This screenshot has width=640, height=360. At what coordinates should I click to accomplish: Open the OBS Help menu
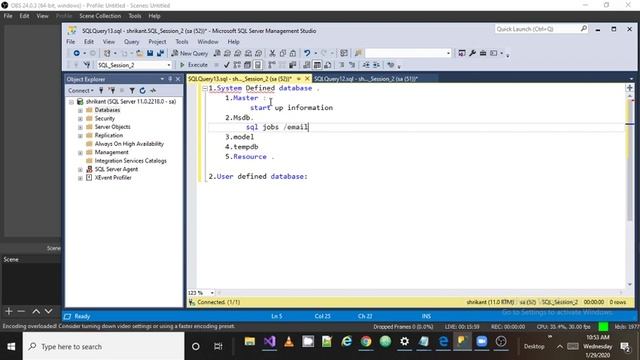pyautogui.click(x=154, y=16)
